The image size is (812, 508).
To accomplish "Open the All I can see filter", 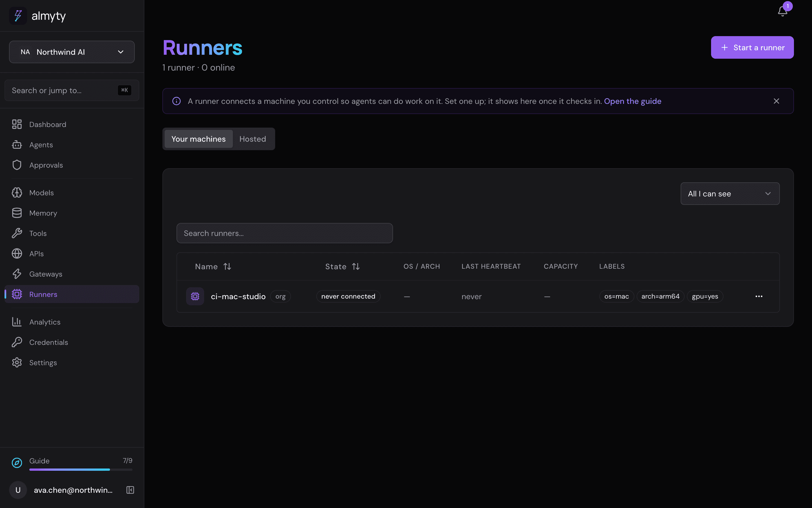I will click(x=730, y=194).
